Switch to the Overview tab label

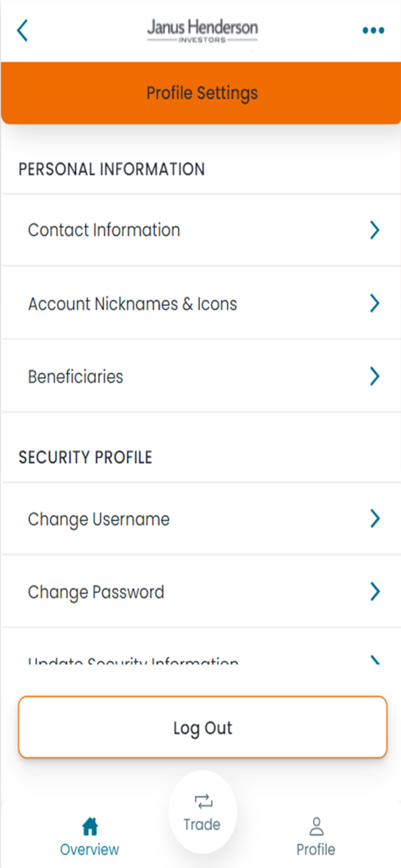90,850
